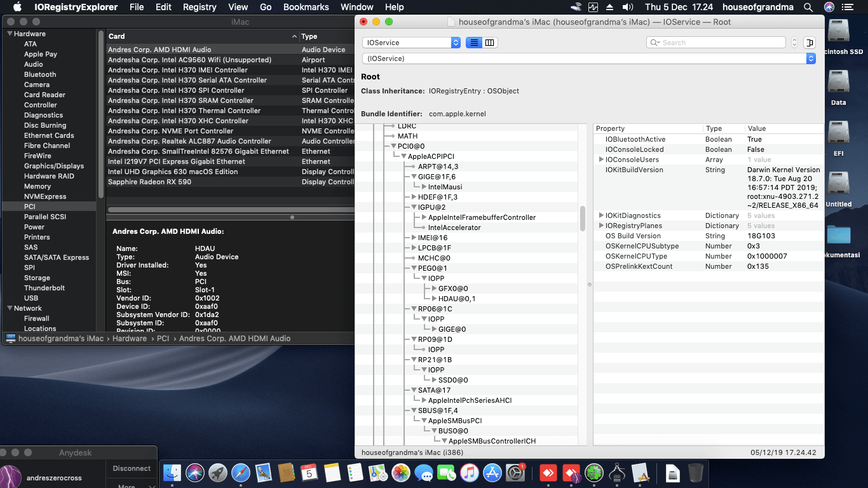The height and width of the screenshot is (488, 868).
Task: Open the Window menu
Action: 357,7
